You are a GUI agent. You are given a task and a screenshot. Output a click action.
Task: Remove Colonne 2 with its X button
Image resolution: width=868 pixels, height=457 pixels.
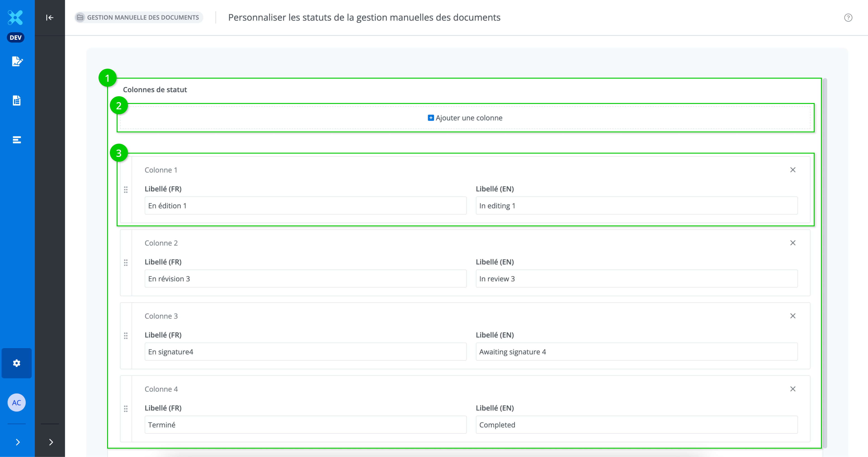click(793, 243)
